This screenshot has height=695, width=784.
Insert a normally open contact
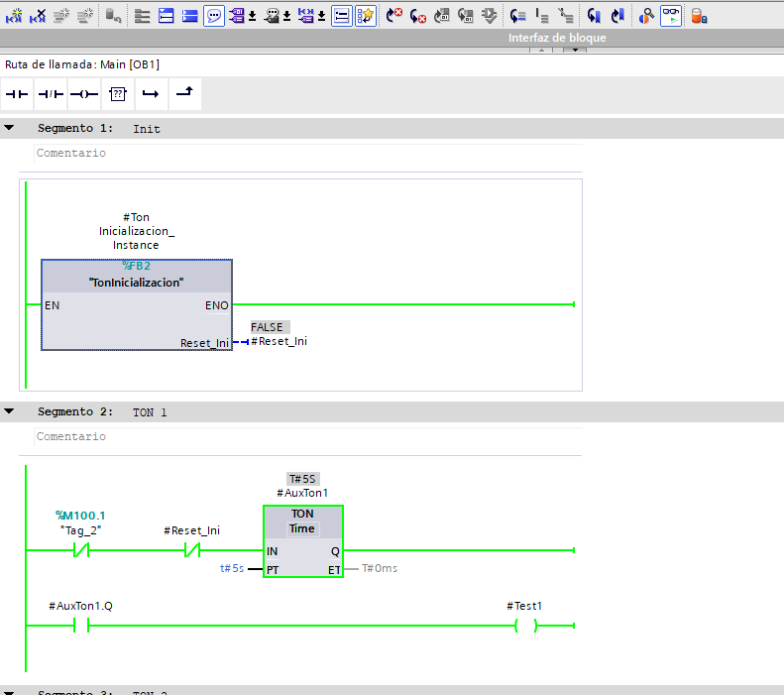tap(18, 94)
